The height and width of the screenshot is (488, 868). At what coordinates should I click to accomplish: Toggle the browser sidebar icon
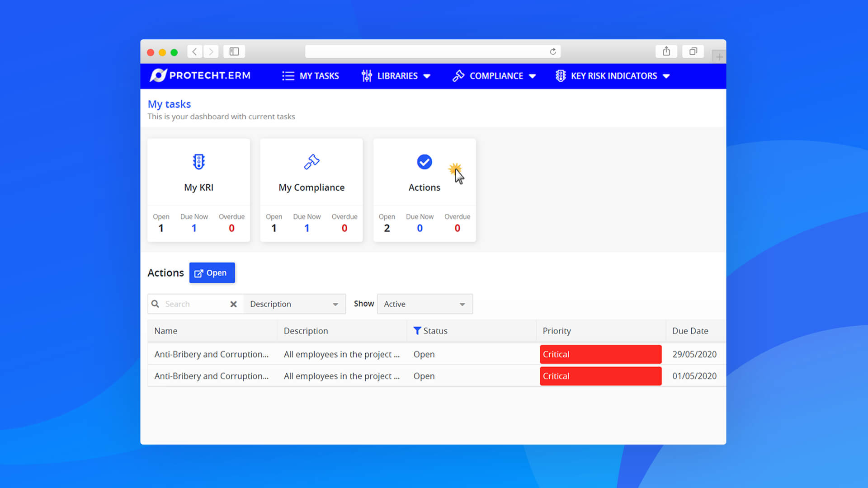234,52
